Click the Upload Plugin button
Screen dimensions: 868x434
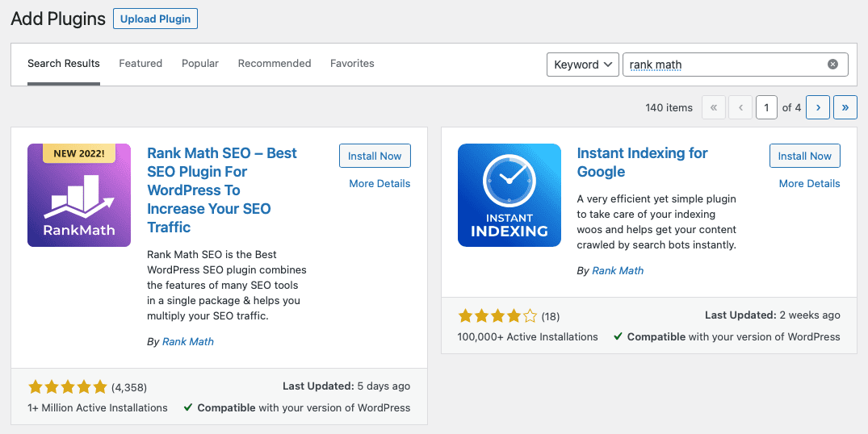tap(155, 19)
